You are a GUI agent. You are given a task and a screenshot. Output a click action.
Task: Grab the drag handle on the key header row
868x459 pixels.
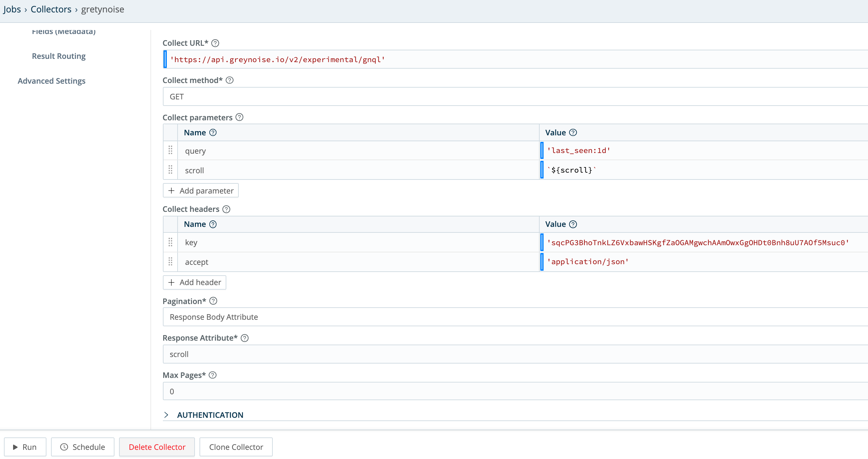[x=170, y=242]
